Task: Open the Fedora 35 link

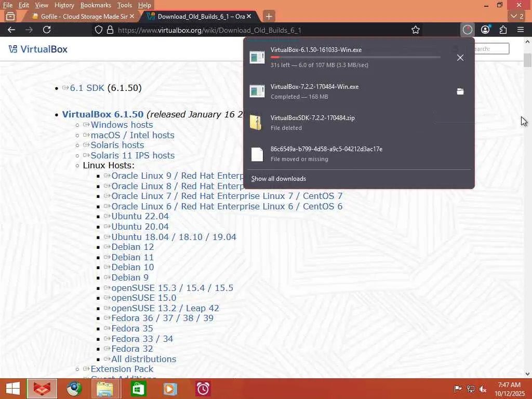Action: (x=132, y=328)
